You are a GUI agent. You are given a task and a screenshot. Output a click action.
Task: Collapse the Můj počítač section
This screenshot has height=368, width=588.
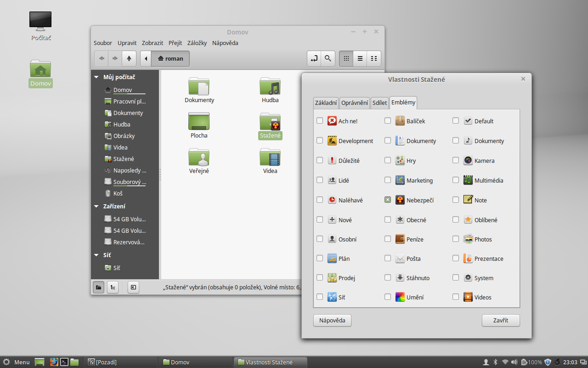(x=96, y=77)
